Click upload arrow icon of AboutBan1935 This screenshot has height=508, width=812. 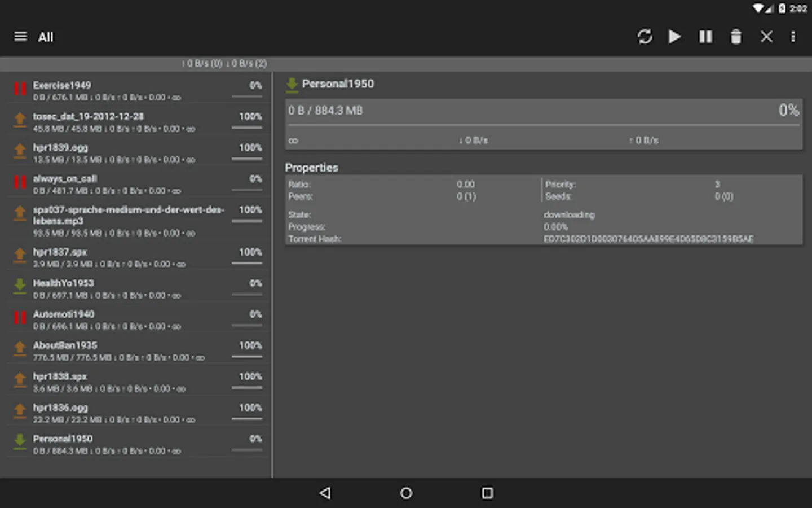coord(20,348)
